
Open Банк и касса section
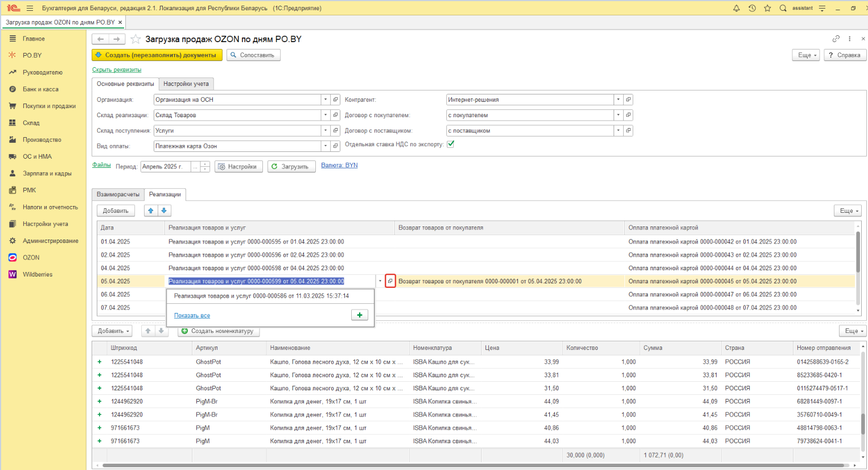(40, 89)
